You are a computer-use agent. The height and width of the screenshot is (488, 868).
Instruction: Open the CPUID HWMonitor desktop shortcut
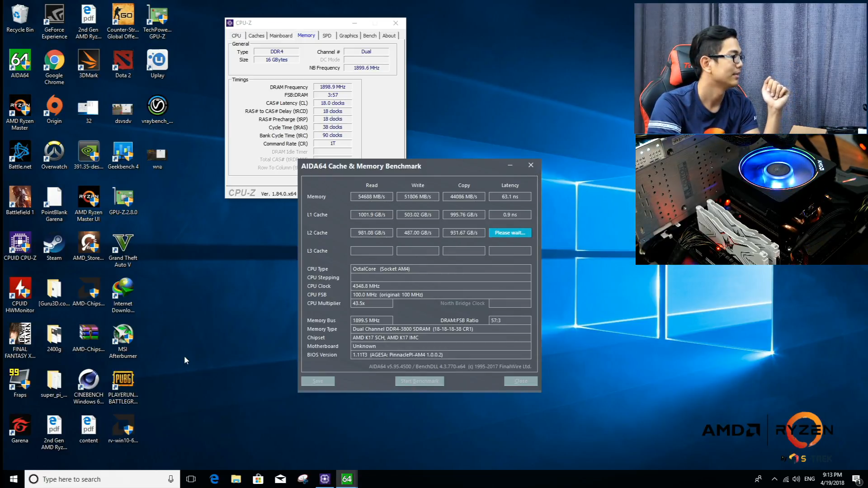tap(20, 289)
